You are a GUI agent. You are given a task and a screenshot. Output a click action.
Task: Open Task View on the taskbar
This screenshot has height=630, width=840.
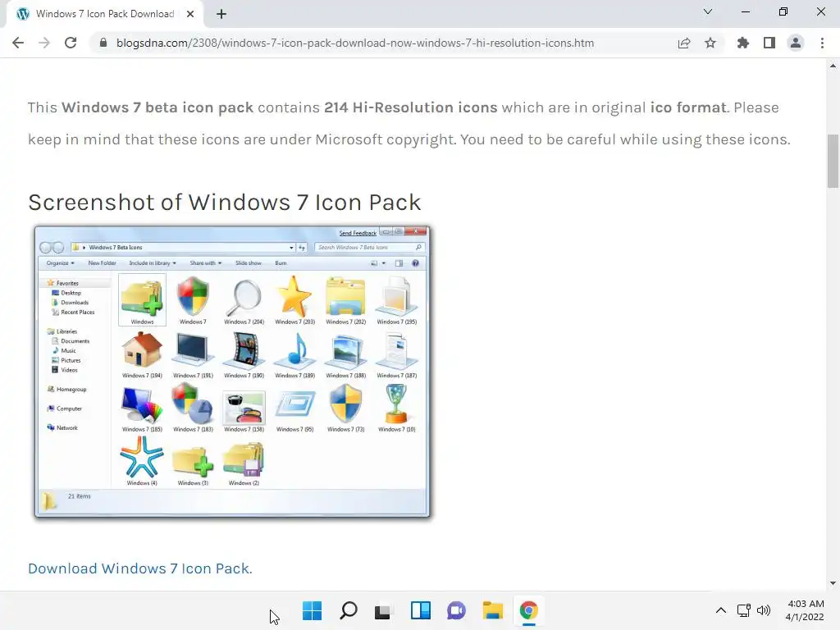[x=382, y=610]
